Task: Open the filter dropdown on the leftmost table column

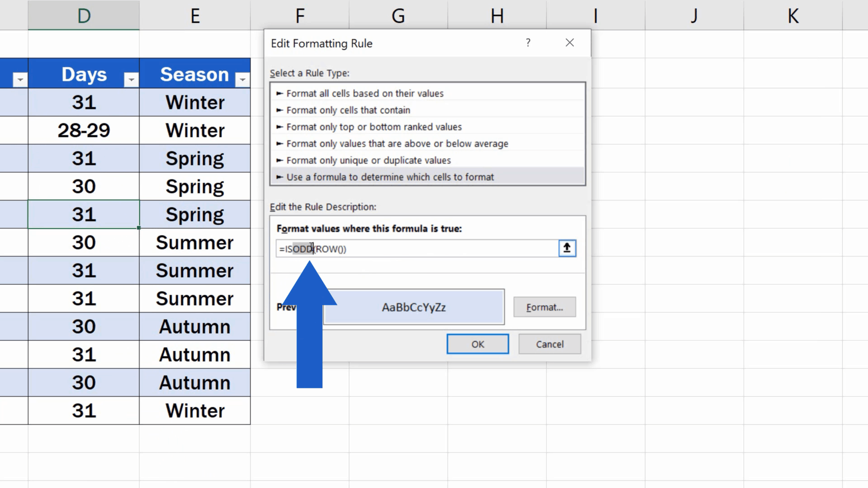Action: tap(21, 78)
